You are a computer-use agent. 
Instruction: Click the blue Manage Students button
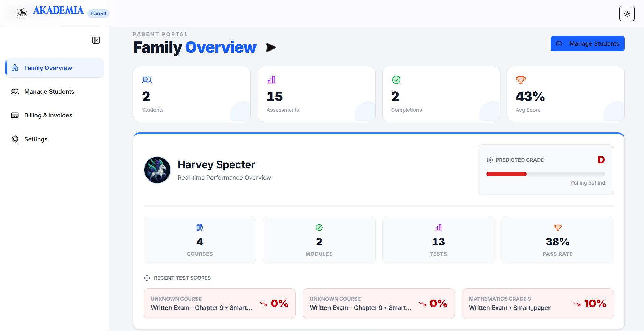point(587,43)
